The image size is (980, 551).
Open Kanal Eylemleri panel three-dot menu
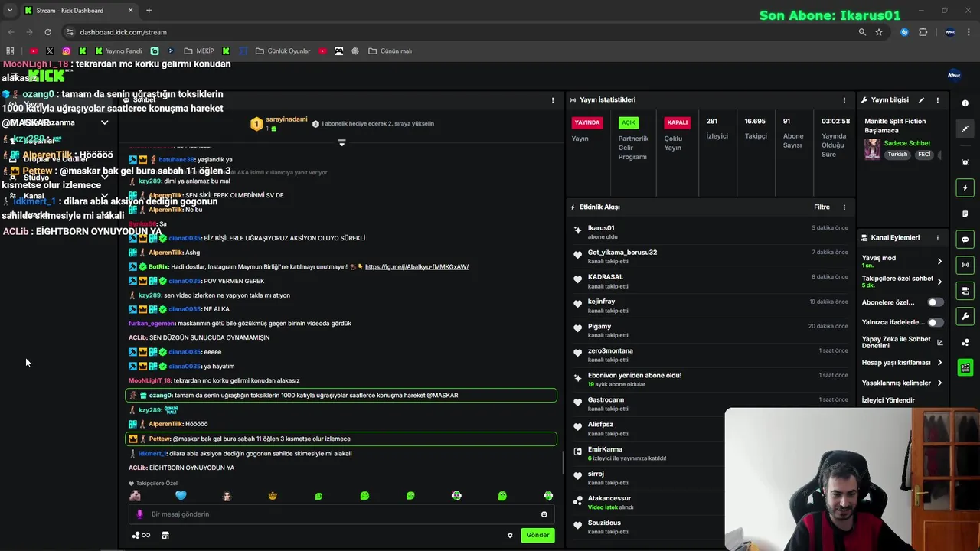[x=937, y=238]
